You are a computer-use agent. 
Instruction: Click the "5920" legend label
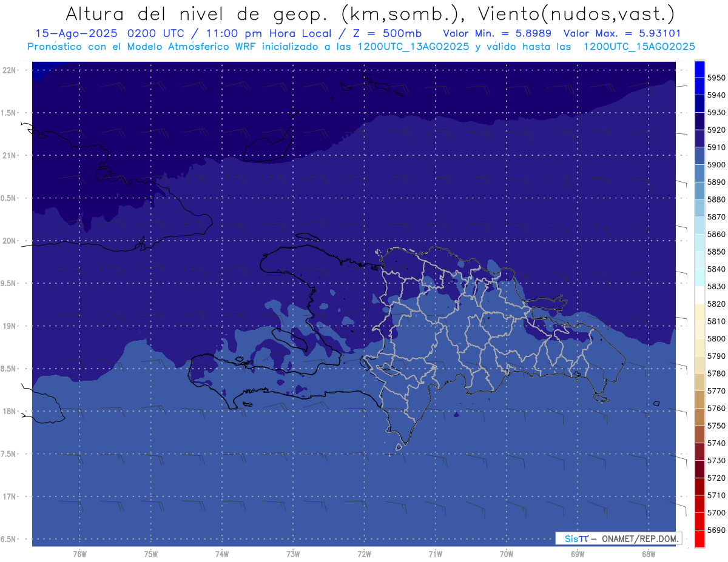pyautogui.click(x=716, y=130)
